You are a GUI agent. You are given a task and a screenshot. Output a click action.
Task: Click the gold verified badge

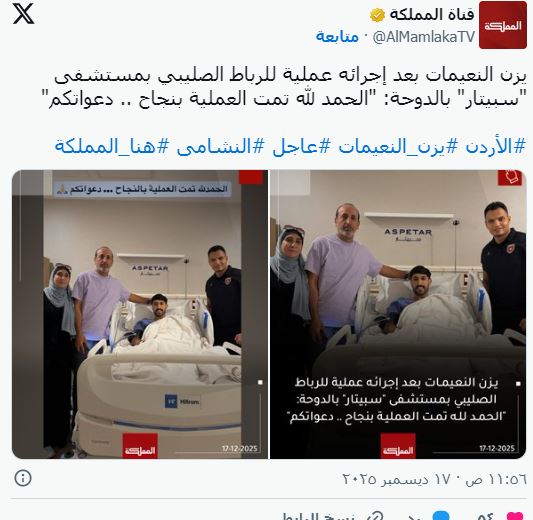(377, 15)
